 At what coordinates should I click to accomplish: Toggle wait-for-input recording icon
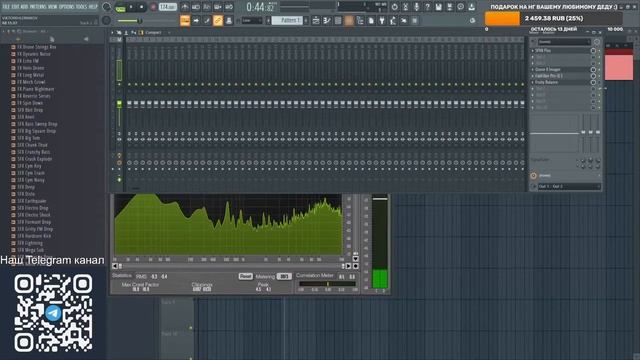pos(196,7)
